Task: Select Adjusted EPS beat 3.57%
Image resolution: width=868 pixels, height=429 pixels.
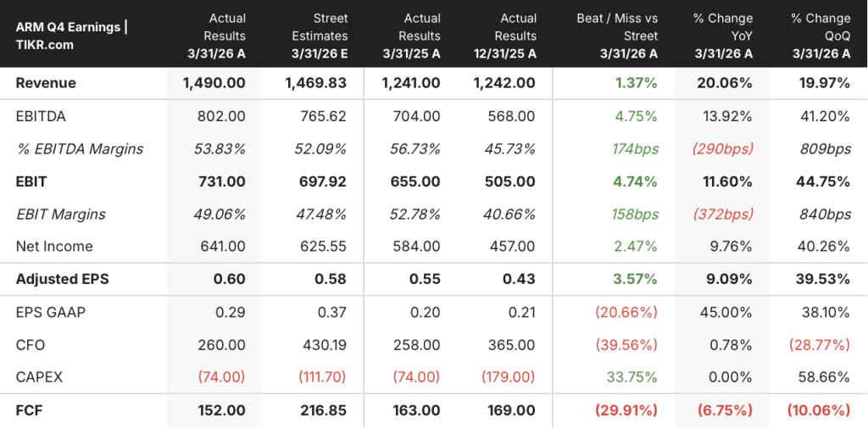Action: click(634, 279)
